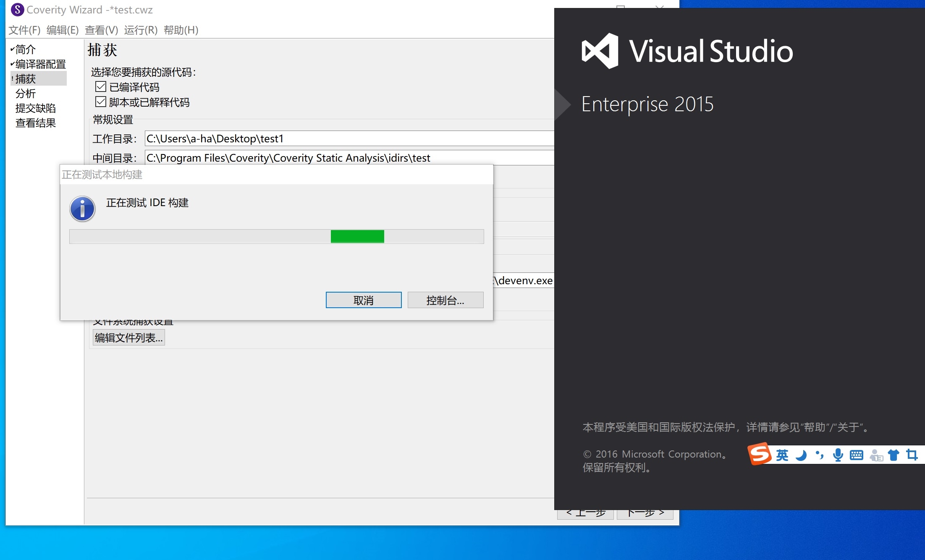Screen dimensions: 925x560
Task: Open Sogou skin settings via shirt icon
Action: pos(893,455)
